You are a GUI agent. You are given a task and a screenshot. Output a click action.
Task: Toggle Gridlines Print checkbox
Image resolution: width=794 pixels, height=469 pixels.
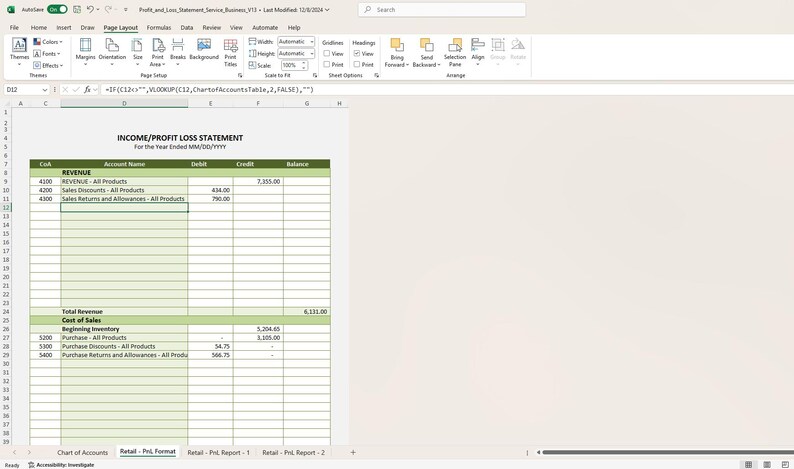pos(327,64)
